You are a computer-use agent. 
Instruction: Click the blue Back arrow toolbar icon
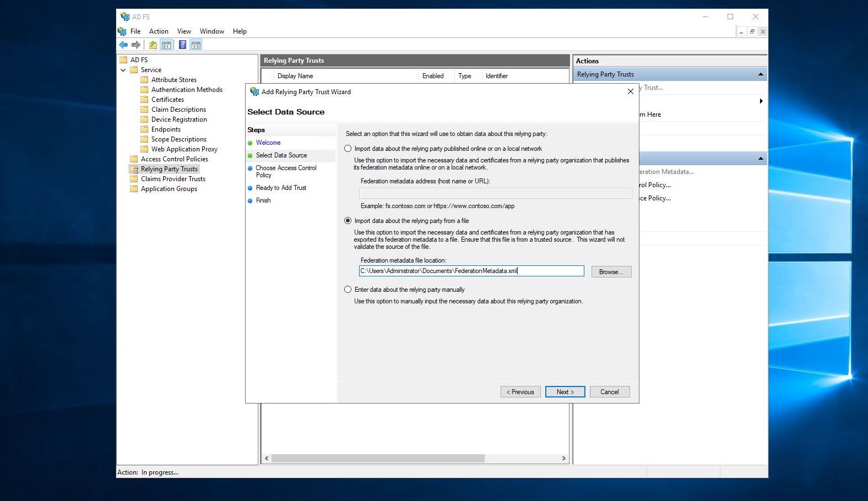[123, 45]
